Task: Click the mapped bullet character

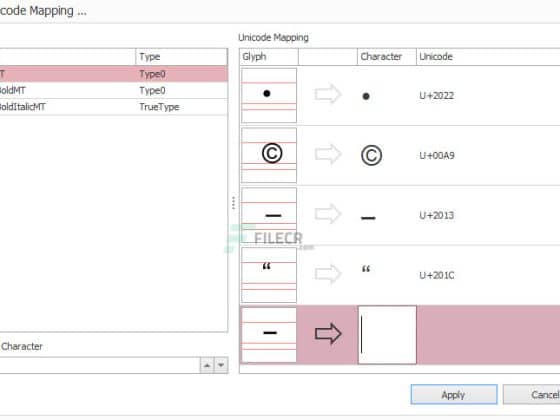Action: point(366,96)
